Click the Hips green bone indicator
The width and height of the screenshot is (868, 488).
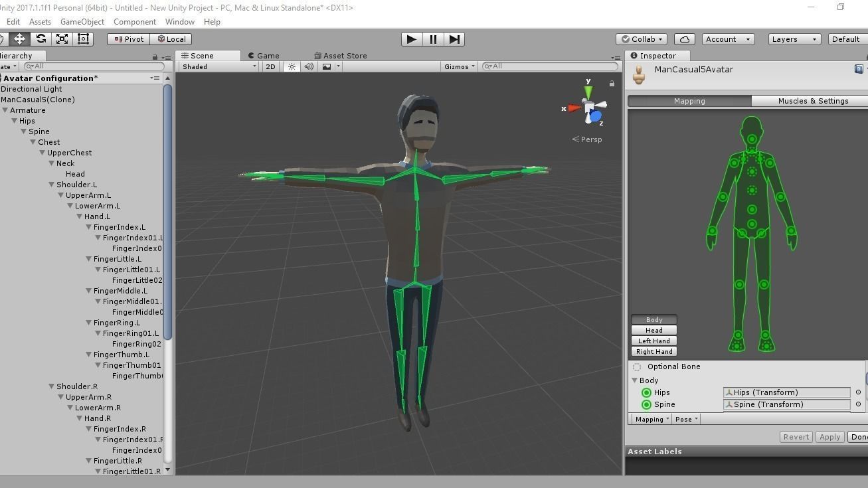pyautogui.click(x=646, y=392)
